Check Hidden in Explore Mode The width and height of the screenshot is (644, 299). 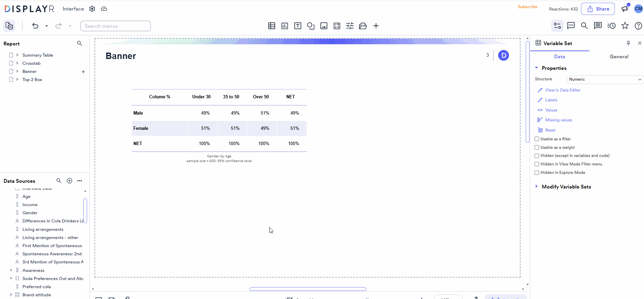[x=537, y=173]
